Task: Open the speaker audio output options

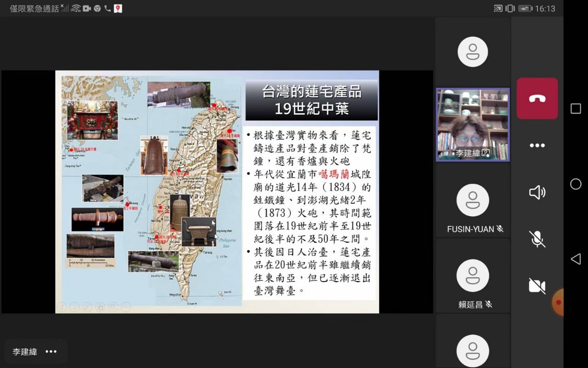Action: (x=537, y=192)
